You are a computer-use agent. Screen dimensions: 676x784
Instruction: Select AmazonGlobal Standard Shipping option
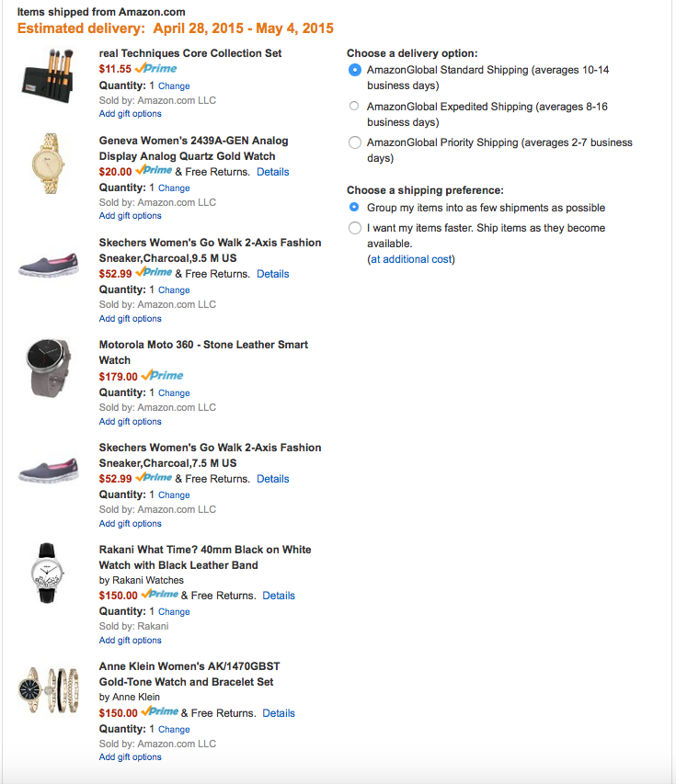click(355, 70)
